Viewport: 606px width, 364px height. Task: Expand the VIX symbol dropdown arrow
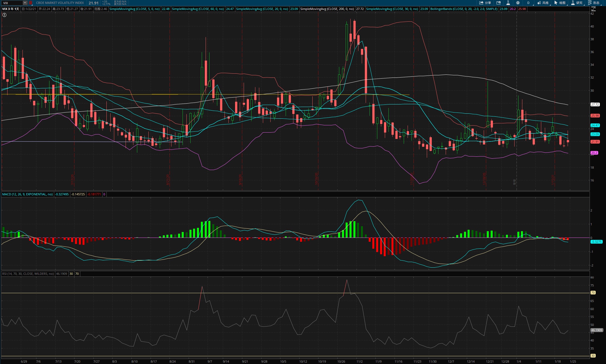(25, 3)
